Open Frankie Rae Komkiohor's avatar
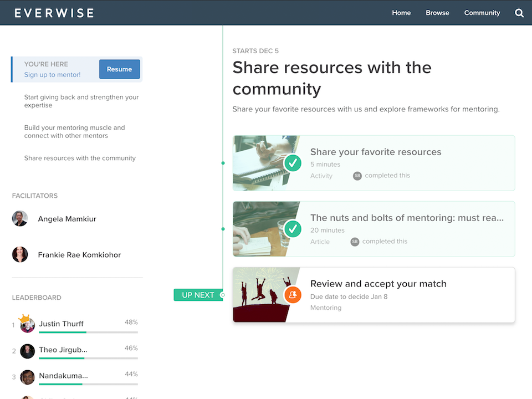The height and width of the screenshot is (399, 532). [x=20, y=254]
